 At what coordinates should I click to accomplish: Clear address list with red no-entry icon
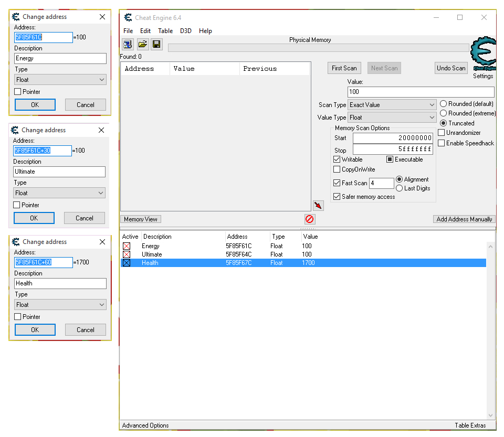click(310, 219)
